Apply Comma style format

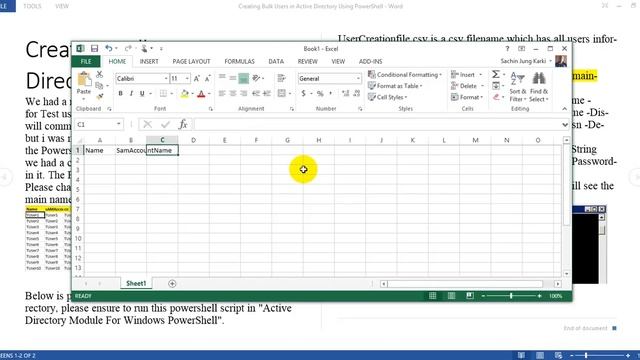click(x=331, y=93)
